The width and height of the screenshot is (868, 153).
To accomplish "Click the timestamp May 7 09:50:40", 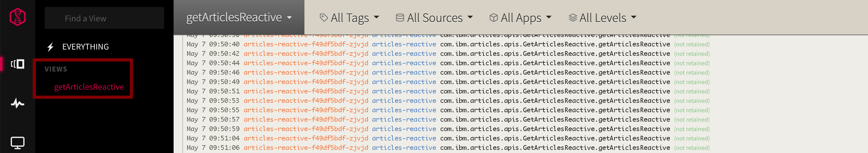I will (213, 45).
